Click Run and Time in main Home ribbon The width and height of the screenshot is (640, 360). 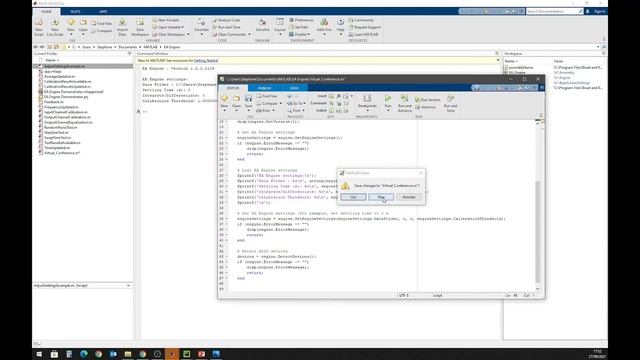click(226, 27)
